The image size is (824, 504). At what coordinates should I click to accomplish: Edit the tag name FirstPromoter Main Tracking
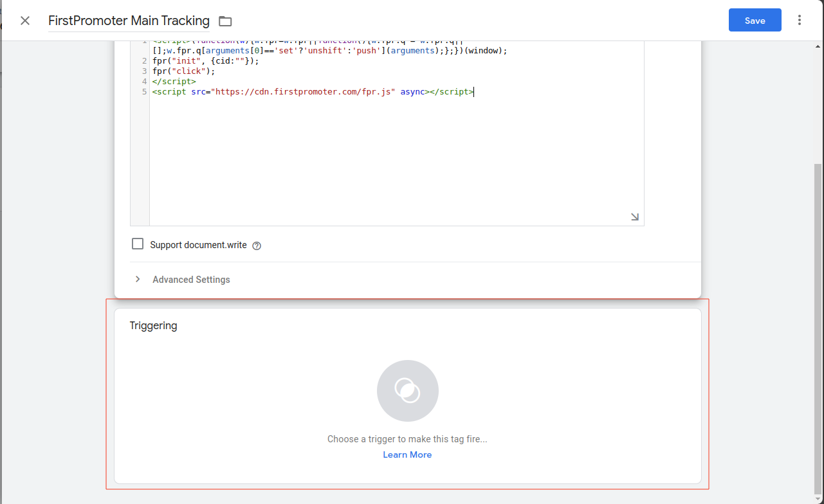pos(129,21)
